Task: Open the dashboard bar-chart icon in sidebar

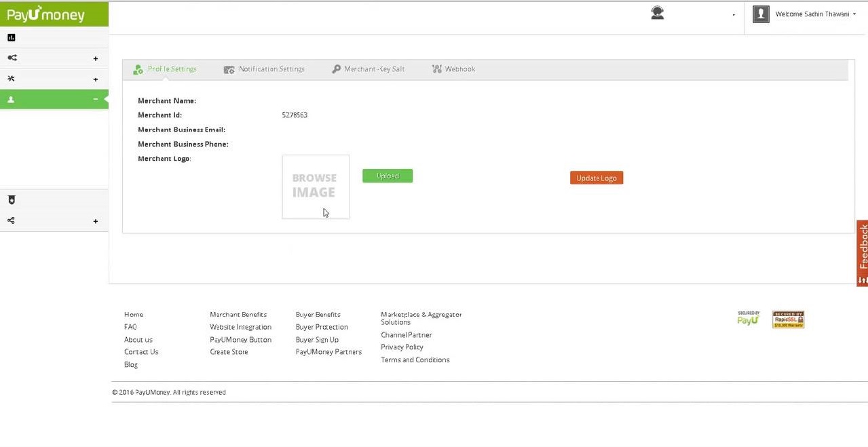Action: tap(12, 38)
